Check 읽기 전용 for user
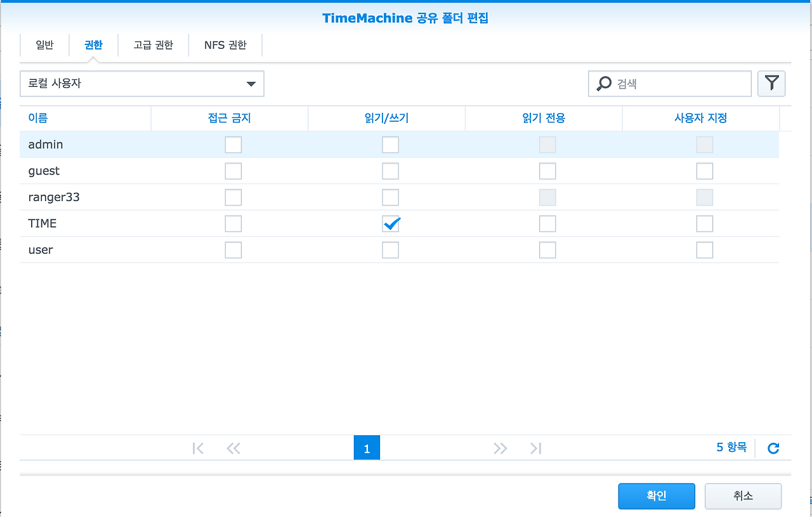 (547, 249)
